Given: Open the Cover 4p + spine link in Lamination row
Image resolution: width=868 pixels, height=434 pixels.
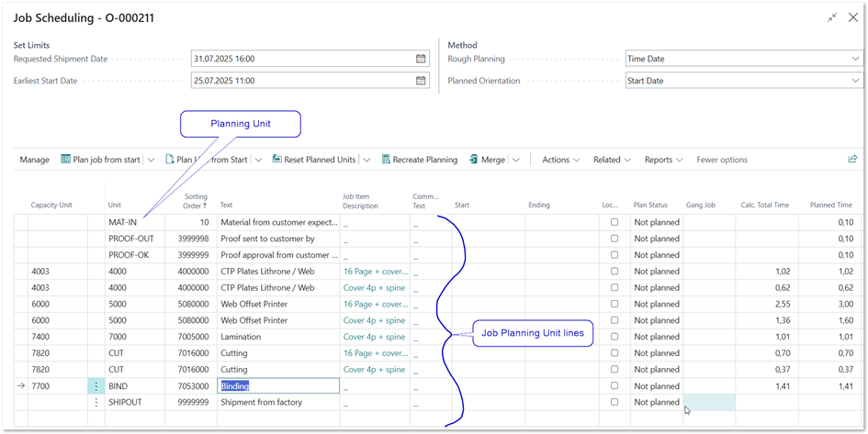Looking at the screenshot, I should click(x=373, y=337).
